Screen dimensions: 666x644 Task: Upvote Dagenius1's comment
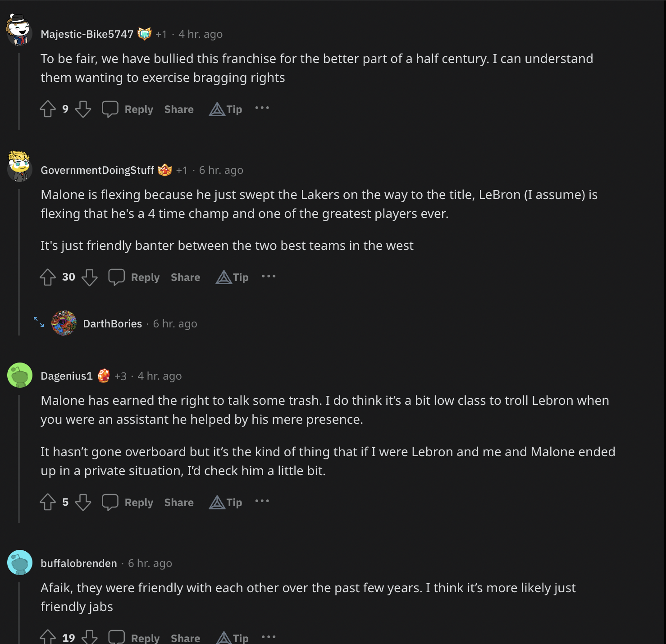click(48, 502)
